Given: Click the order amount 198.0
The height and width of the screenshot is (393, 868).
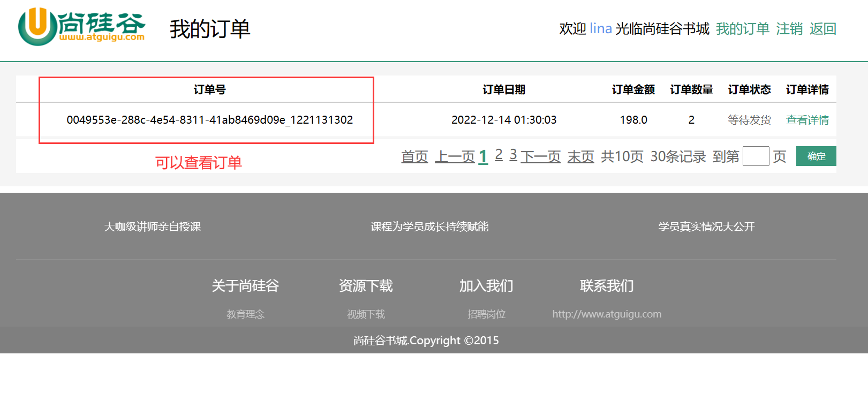Looking at the screenshot, I should click(x=633, y=120).
